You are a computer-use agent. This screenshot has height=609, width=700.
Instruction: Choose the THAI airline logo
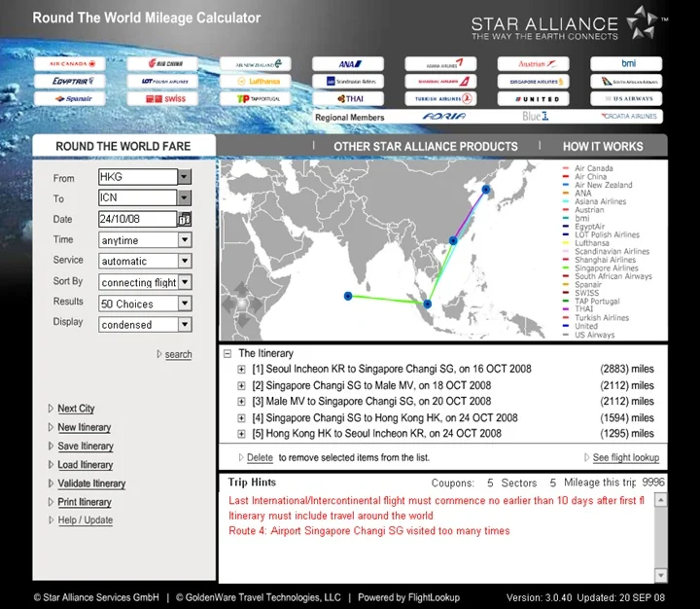tap(348, 99)
